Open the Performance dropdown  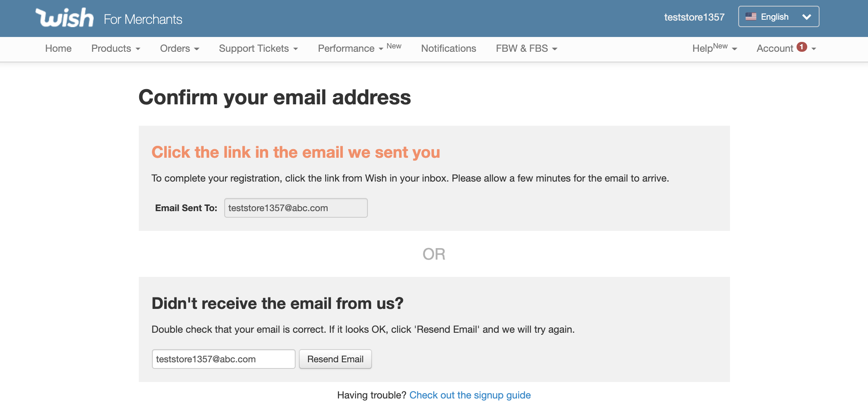click(x=351, y=48)
